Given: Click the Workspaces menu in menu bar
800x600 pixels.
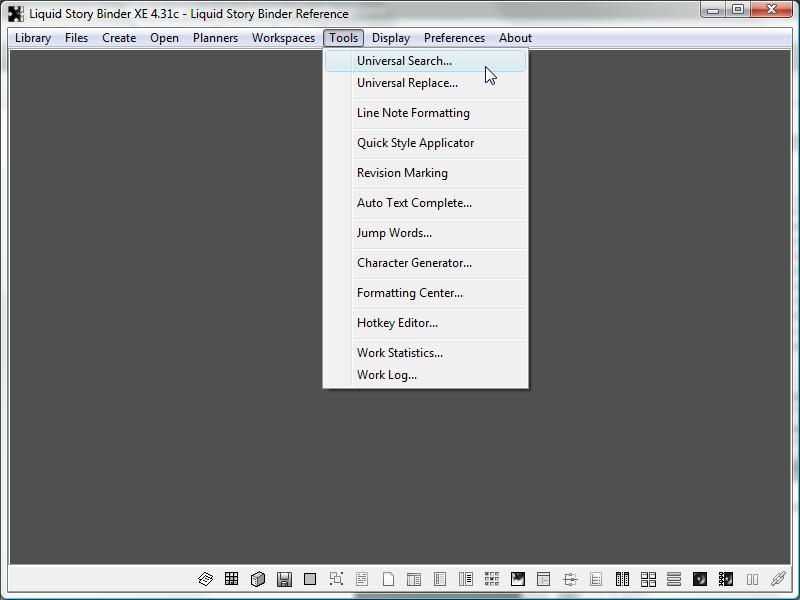Looking at the screenshot, I should (x=283, y=38).
